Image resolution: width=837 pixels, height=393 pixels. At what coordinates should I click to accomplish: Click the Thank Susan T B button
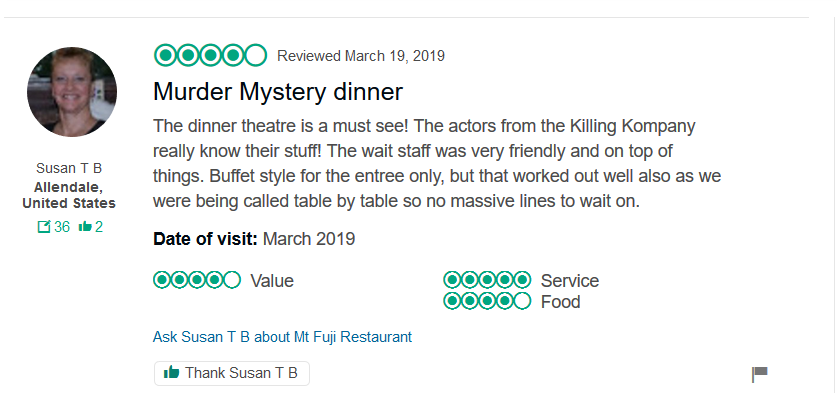click(232, 373)
